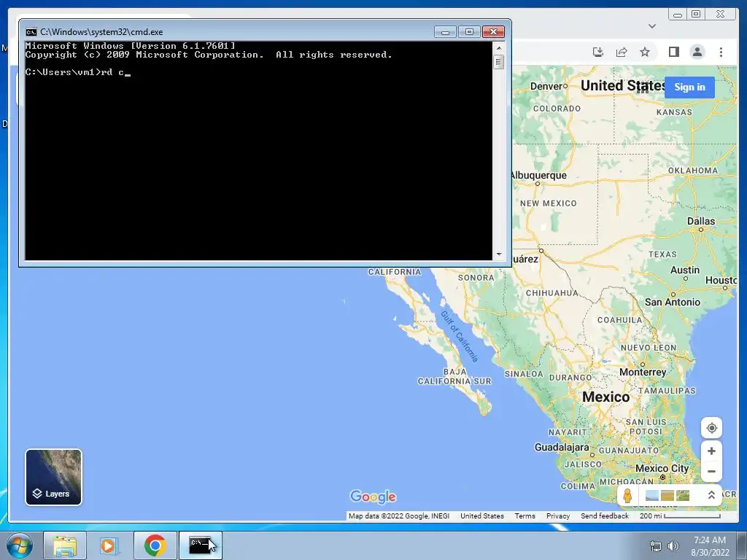Open Windows Explorer from the taskbar
Viewport: 747px width, 560px height.
tap(65, 545)
